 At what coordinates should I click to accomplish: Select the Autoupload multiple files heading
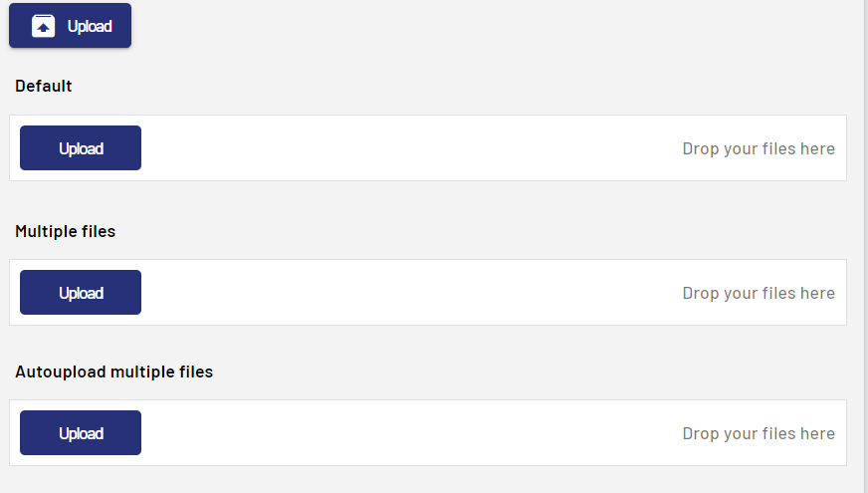(x=114, y=371)
